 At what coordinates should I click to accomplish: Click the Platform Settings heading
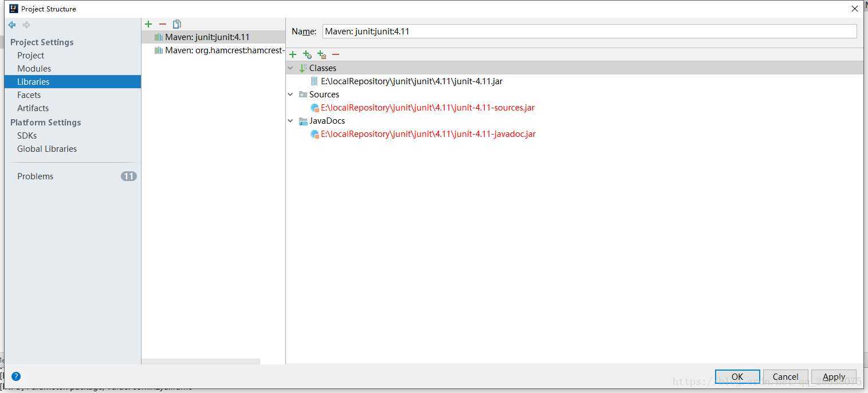[x=46, y=123]
